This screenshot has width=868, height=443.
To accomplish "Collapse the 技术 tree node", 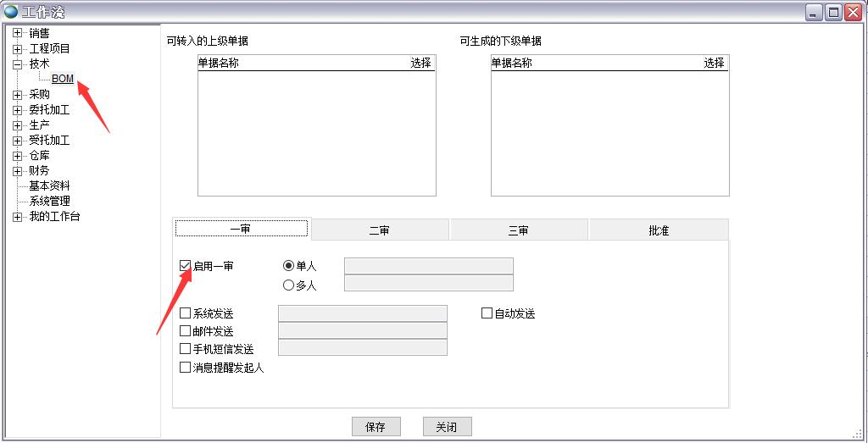I will tap(17, 64).
